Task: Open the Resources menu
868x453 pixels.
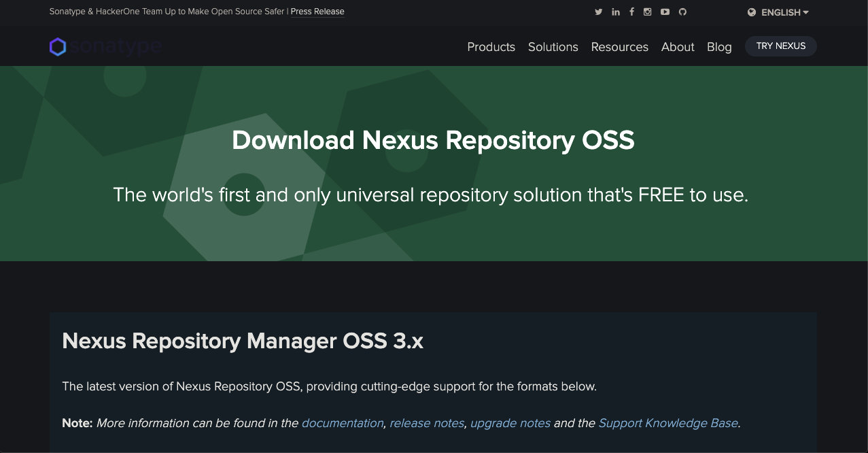Action: point(619,47)
